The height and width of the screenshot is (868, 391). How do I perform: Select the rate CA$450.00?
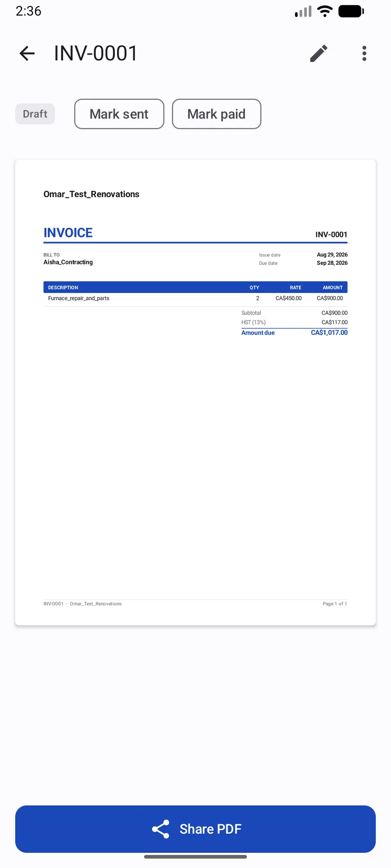[x=288, y=298]
